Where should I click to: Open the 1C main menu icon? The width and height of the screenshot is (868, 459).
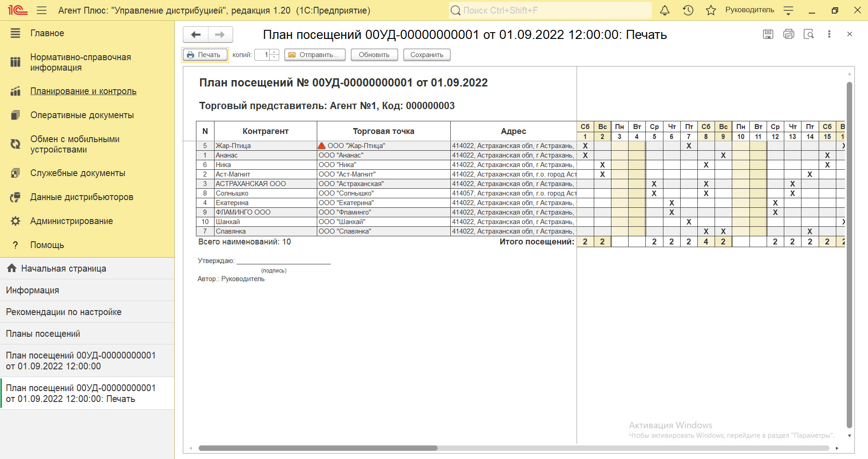coord(18,10)
